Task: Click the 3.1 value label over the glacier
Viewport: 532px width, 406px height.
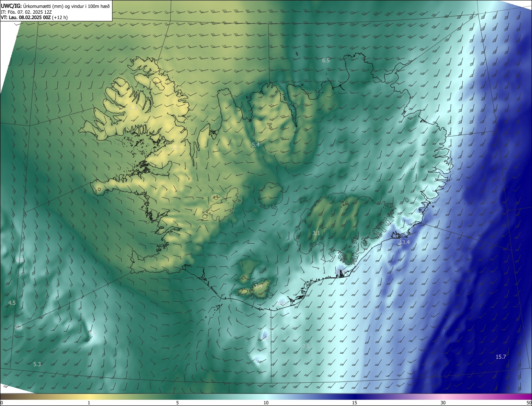Action: click(x=316, y=233)
